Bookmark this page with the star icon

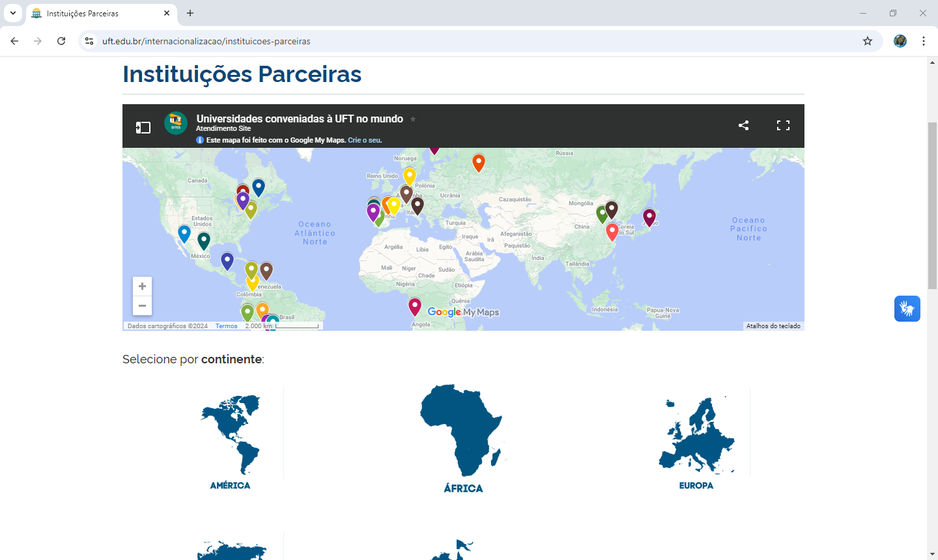click(x=868, y=41)
